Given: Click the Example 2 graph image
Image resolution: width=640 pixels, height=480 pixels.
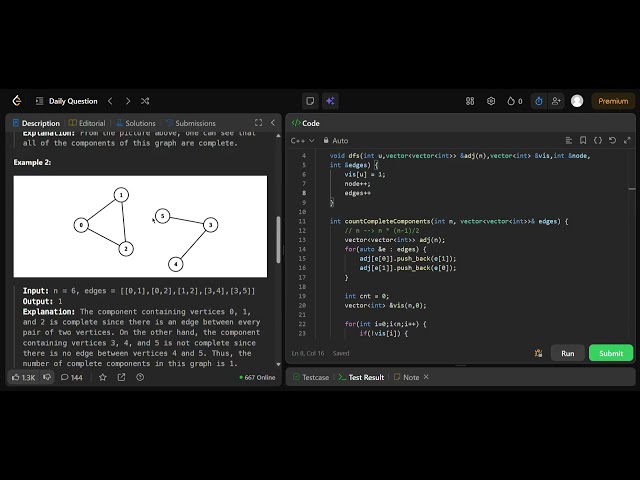Looking at the screenshot, I should tap(140, 227).
